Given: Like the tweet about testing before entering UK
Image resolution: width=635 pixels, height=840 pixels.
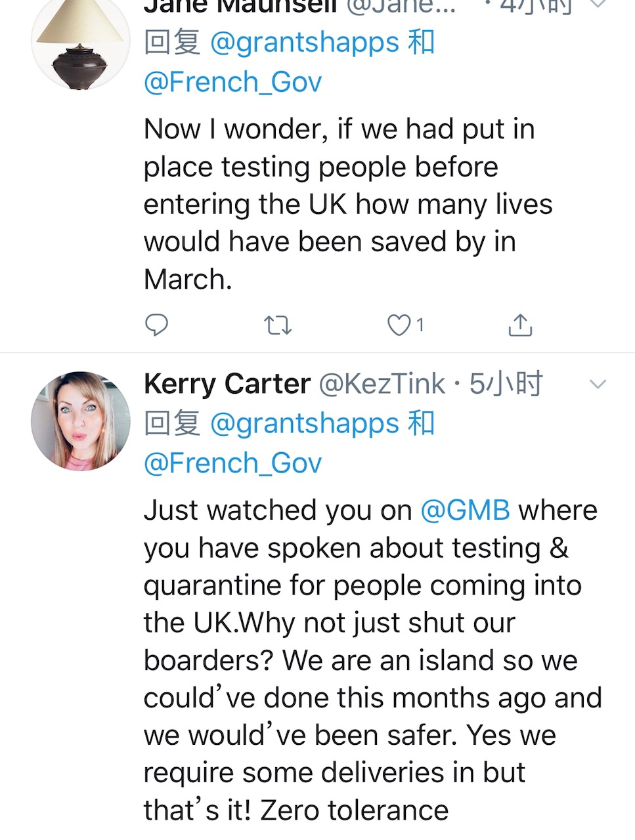Looking at the screenshot, I should point(398,325).
